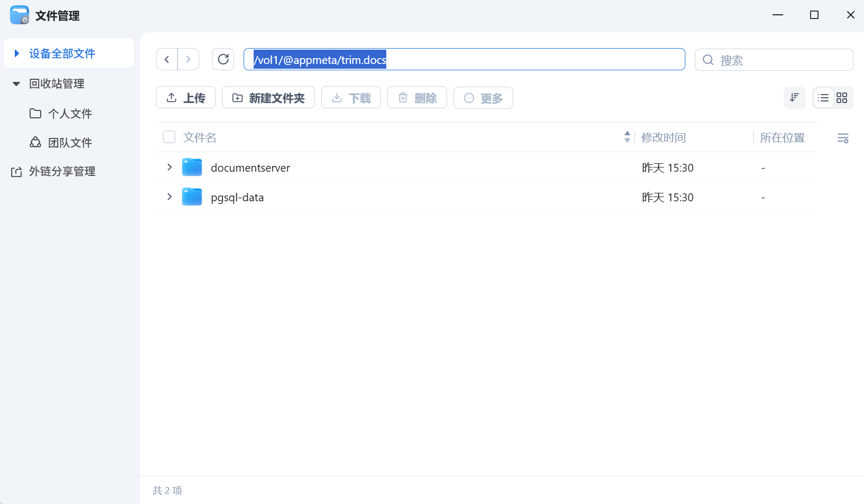Click the back navigation arrow

tap(166, 59)
